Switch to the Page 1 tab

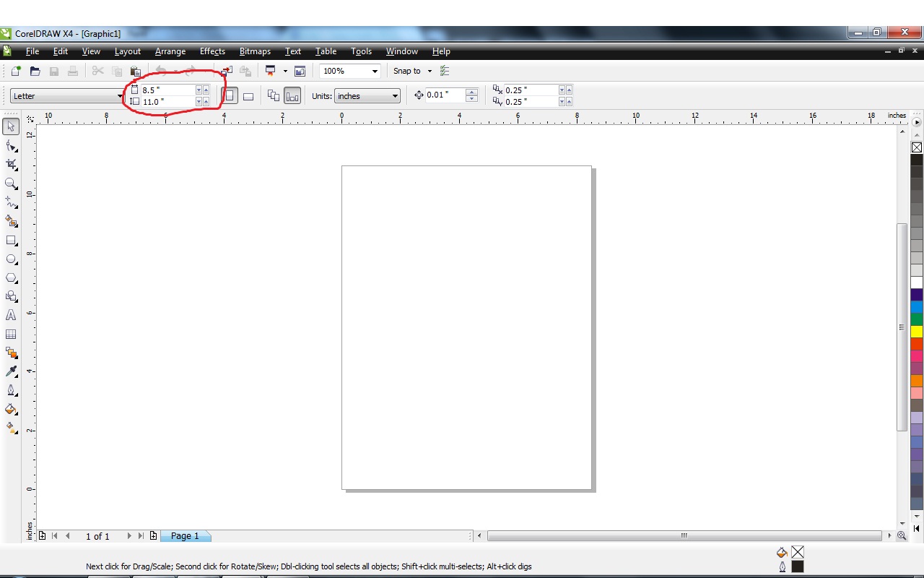185,536
